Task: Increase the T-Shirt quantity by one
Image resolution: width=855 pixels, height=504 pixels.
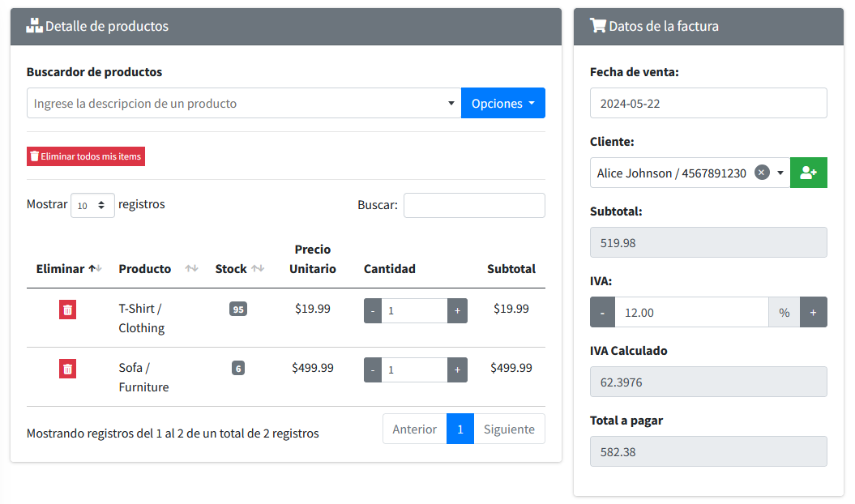Action: pyautogui.click(x=457, y=310)
